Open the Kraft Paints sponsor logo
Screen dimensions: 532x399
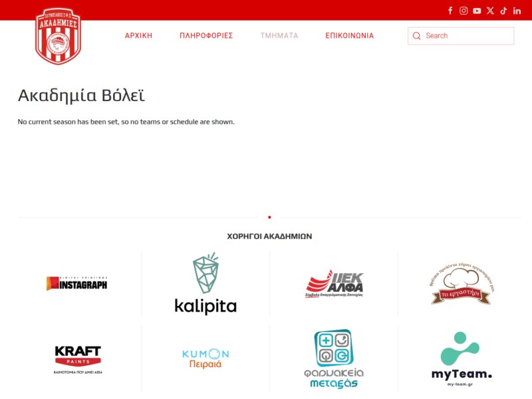(78, 360)
